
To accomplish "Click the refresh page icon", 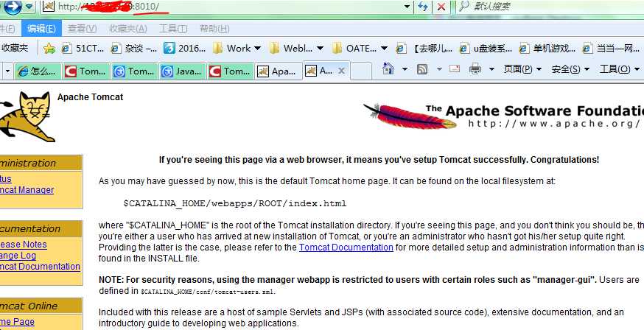I will [x=423, y=7].
